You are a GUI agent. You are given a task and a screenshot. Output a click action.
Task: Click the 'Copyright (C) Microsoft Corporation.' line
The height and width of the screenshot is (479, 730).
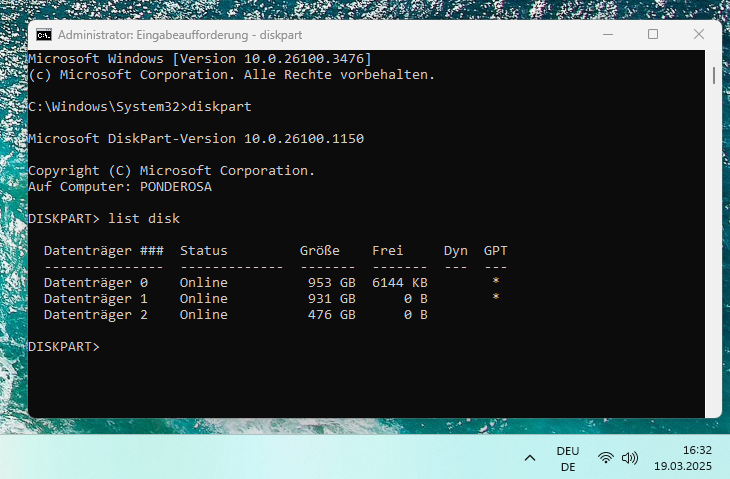(x=171, y=171)
